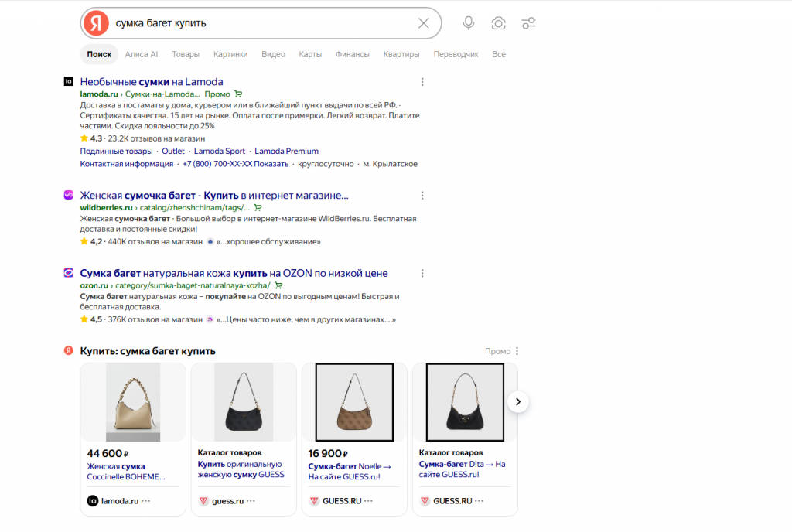Click the Wildberries rating star

click(84, 241)
